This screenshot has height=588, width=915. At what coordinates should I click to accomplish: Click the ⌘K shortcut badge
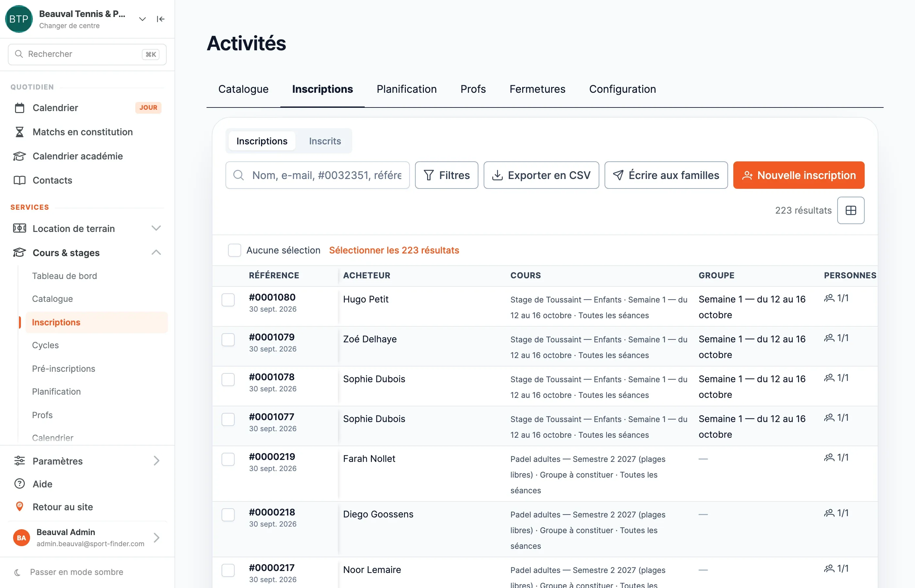pyautogui.click(x=150, y=54)
